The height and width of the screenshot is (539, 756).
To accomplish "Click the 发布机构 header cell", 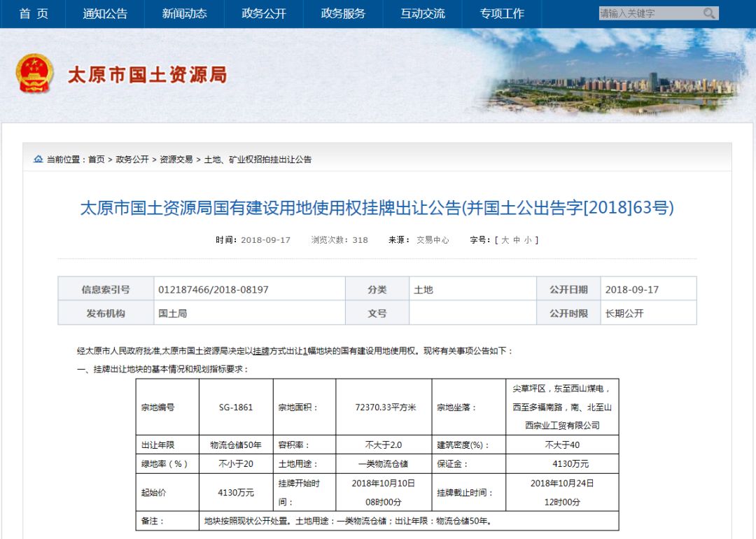I will tap(106, 314).
